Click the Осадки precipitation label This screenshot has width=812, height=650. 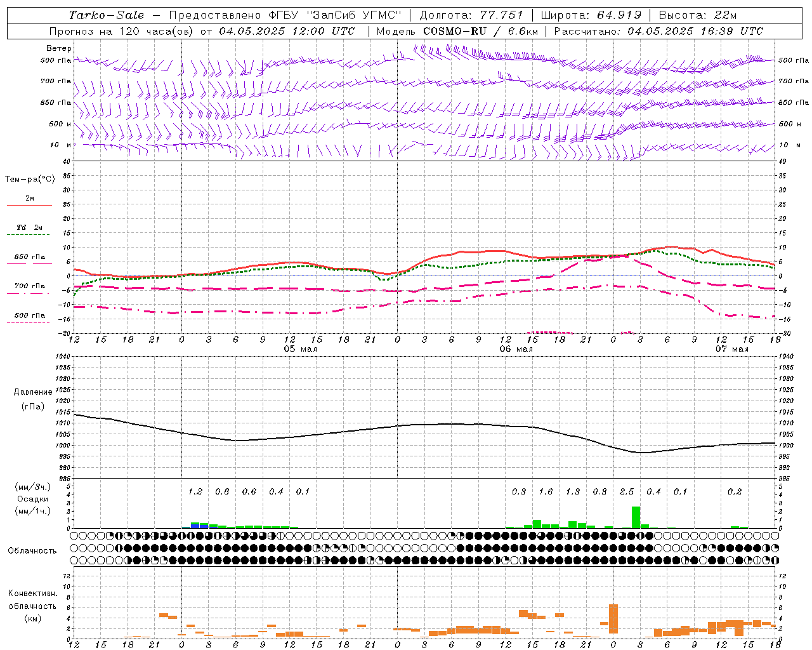click(32, 499)
